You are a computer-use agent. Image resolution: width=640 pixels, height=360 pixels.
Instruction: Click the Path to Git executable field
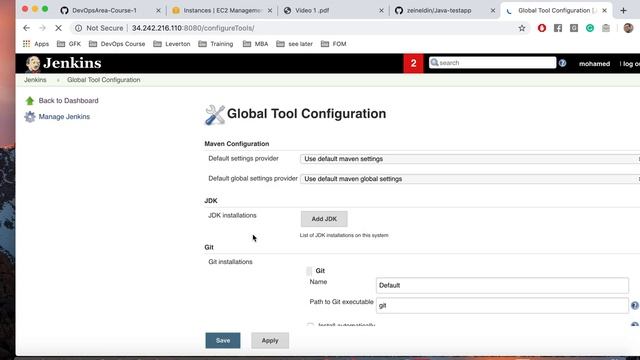502,305
